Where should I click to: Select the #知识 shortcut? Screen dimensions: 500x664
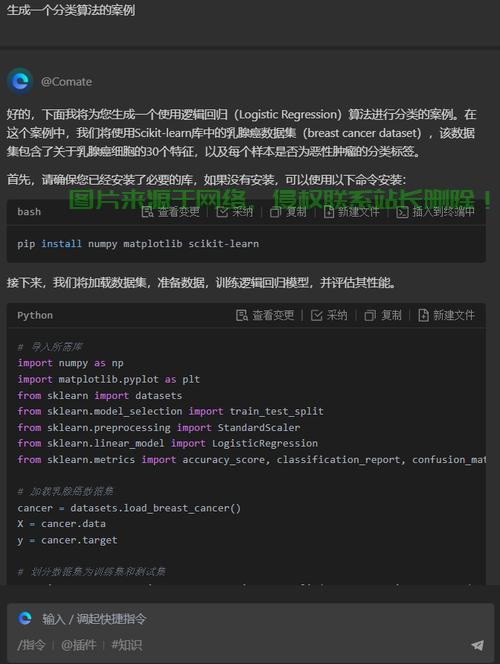coord(127,645)
